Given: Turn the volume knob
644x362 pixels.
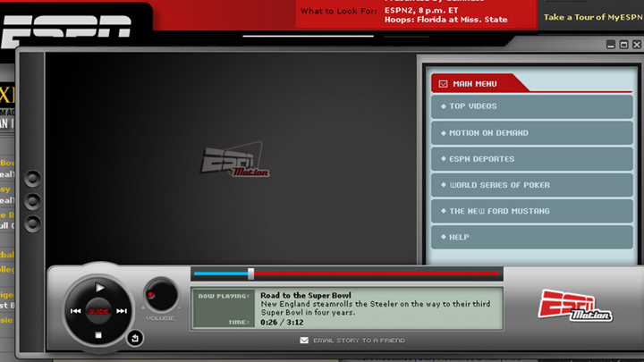Looking at the screenshot, I should click(161, 295).
